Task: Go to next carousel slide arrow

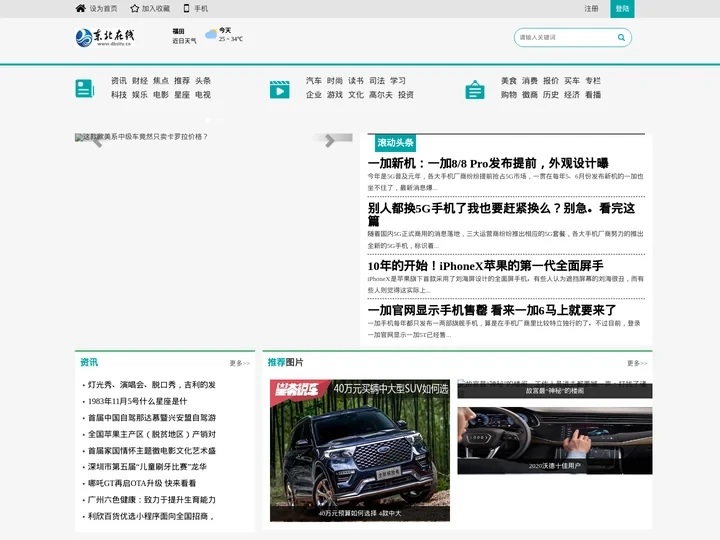Action: pos(330,141)
